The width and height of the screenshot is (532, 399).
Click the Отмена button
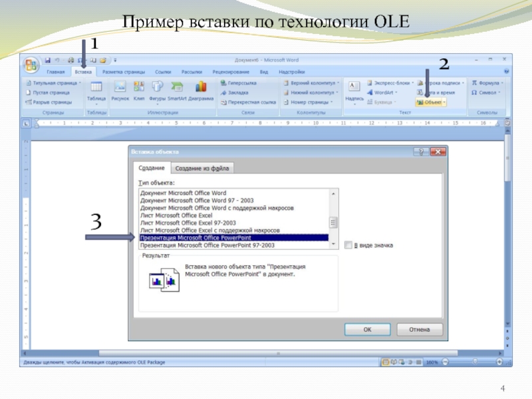pyautogui.click(x=419, y=329)
